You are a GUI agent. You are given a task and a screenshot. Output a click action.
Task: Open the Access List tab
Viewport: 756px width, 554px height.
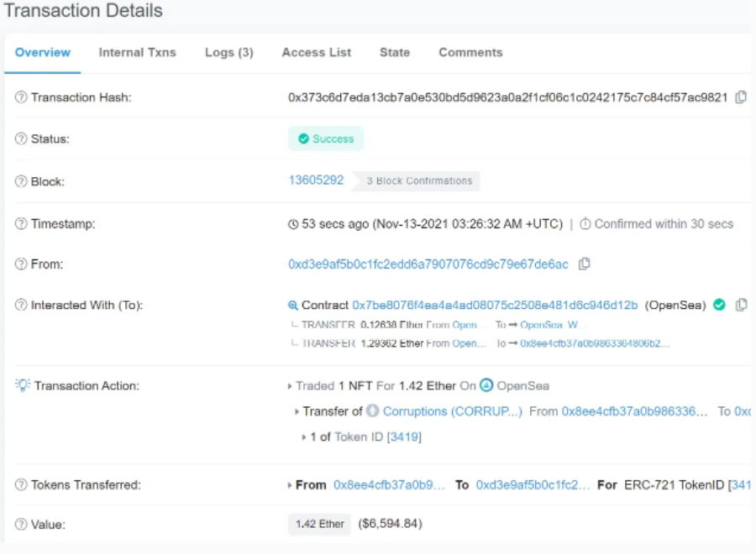point(317,52)
